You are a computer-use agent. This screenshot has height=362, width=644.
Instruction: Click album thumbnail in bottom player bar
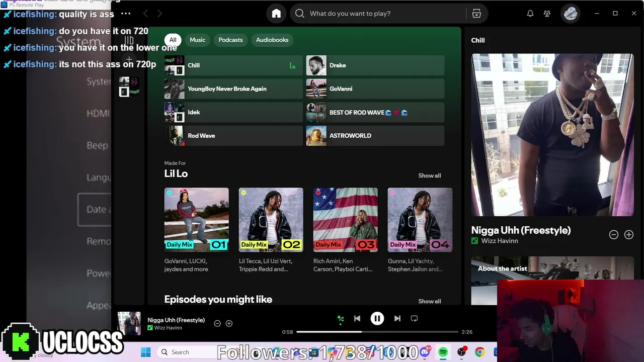(129, 323)
